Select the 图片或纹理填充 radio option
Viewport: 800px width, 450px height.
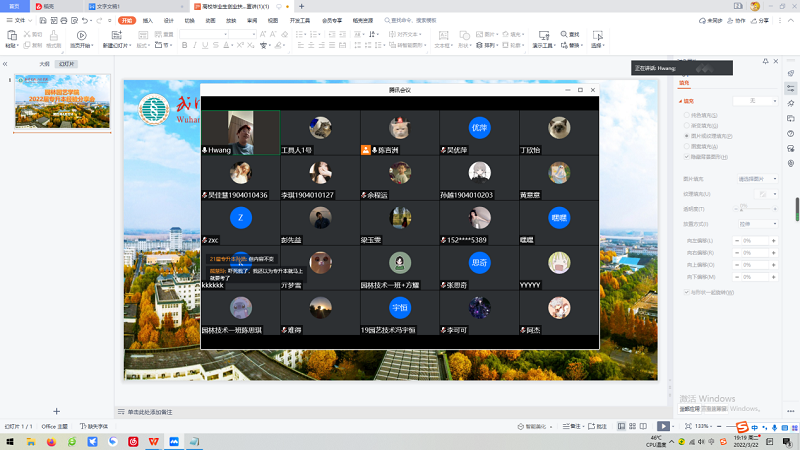(x=684, y=135)
